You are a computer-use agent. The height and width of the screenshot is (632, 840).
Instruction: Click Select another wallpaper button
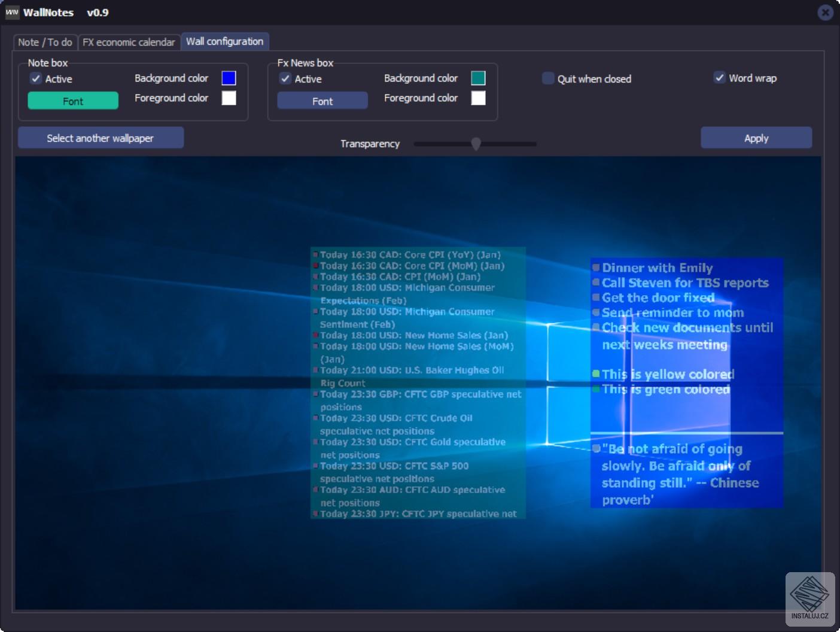[x=101, y=138]
